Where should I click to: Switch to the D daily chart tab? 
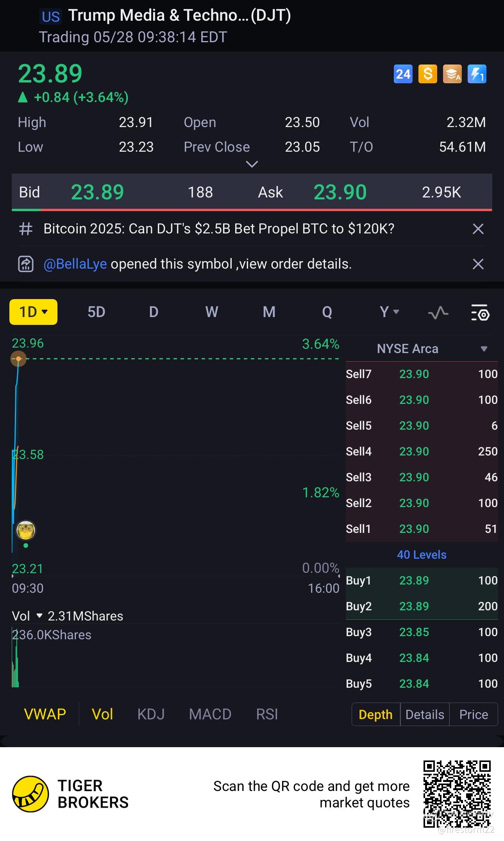point(154,312)
